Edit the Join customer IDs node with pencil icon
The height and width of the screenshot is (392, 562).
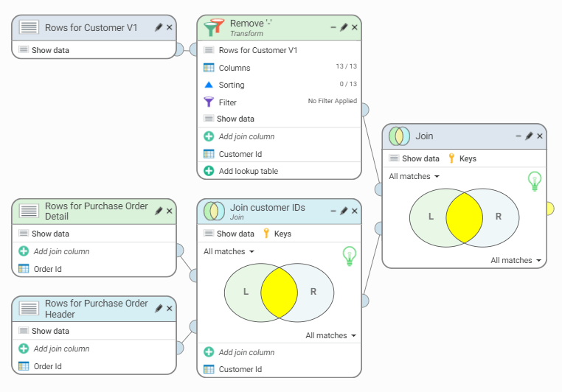pyautogui.click(x=344, y=211)
